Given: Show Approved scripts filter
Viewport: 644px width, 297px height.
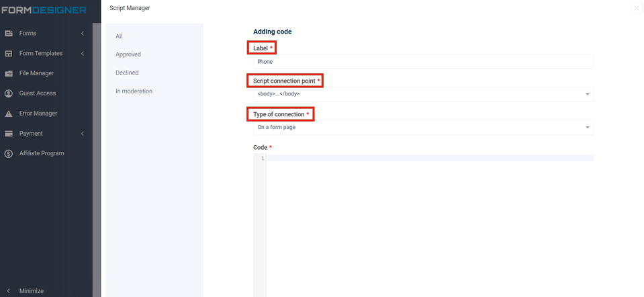Looking at the screenshot, I should tap(128, 54).
